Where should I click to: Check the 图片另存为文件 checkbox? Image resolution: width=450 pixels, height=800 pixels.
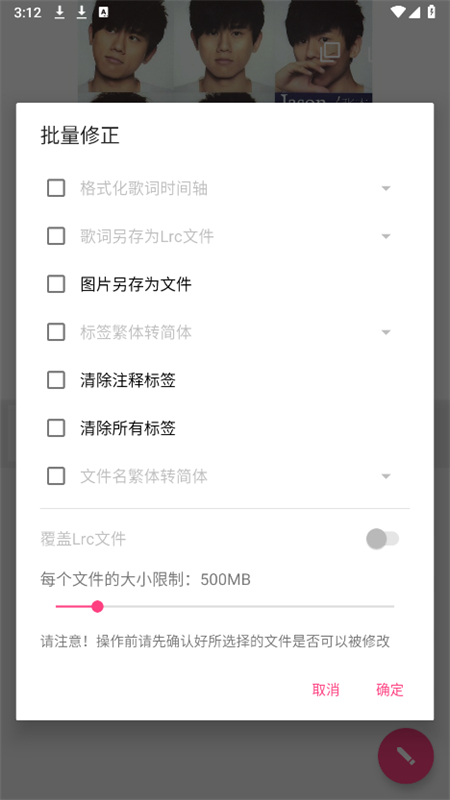[56, 284]
